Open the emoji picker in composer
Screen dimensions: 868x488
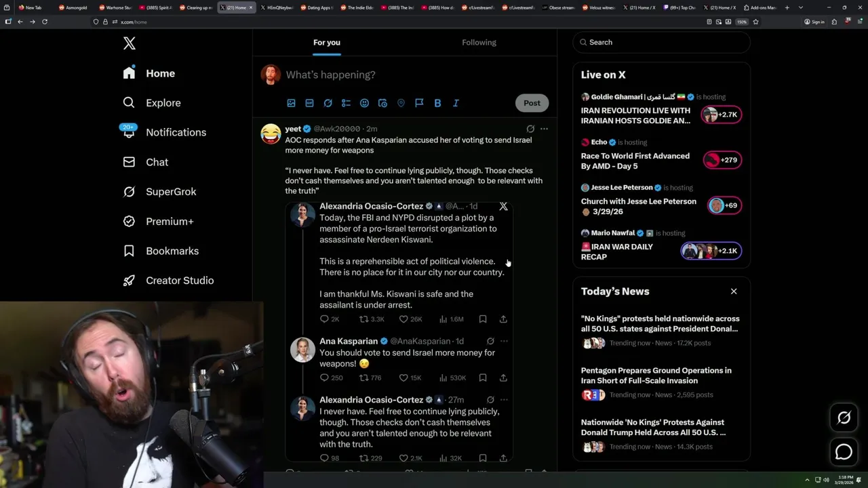pyautogui.click(x=364, y=103)
